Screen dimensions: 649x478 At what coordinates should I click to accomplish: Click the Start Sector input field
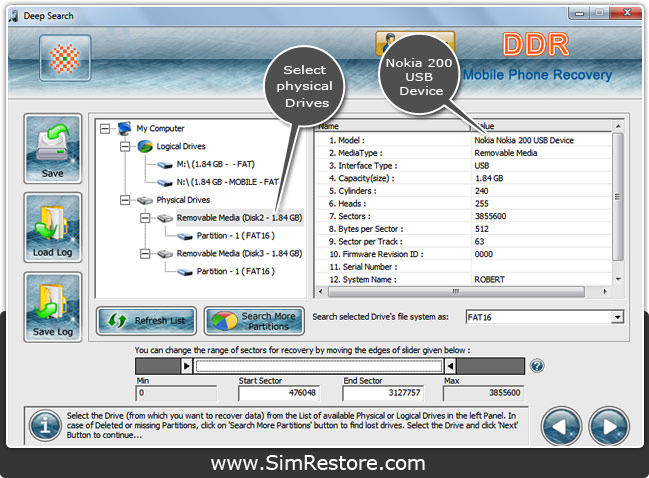pyautogui.click(x=279, y=393)
